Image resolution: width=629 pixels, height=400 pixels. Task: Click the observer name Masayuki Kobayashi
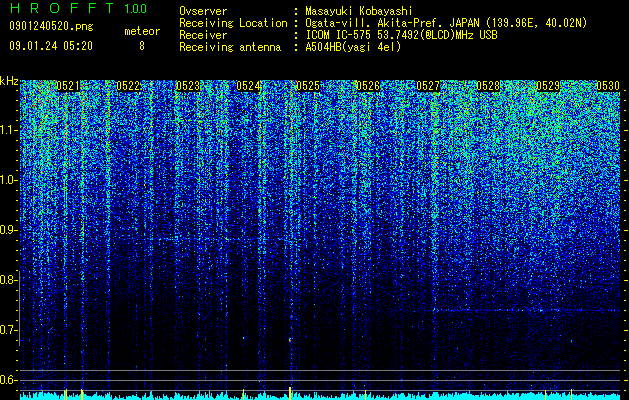pos(359,11)
